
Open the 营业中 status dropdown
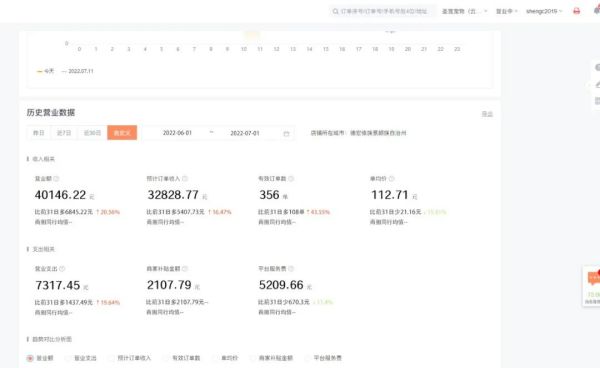point(507,11)
